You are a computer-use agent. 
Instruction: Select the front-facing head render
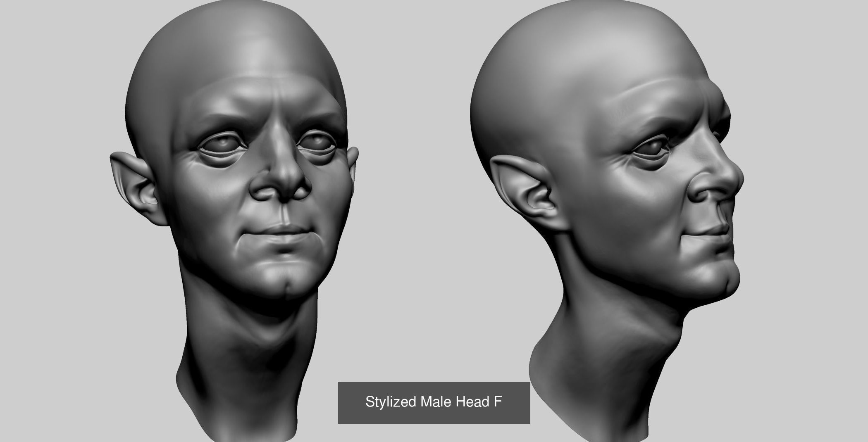tap(234, 221)
